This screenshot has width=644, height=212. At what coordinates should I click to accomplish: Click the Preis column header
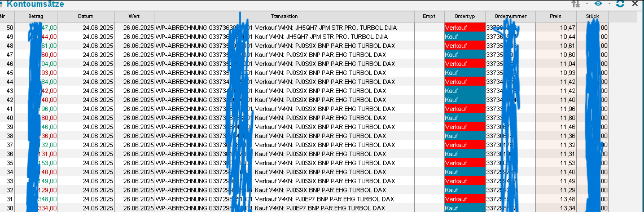pos(555,16)
